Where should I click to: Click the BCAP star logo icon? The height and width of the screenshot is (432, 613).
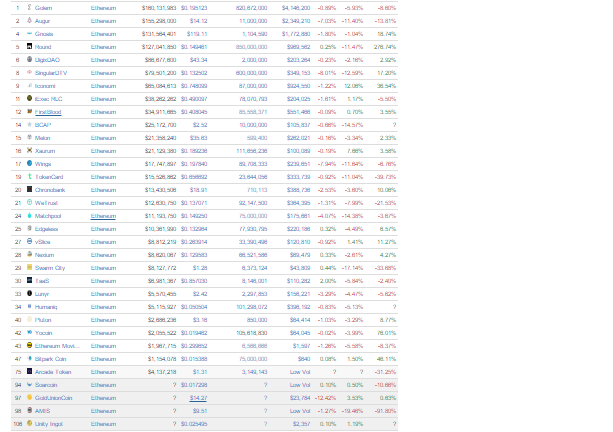coord(29,124)
